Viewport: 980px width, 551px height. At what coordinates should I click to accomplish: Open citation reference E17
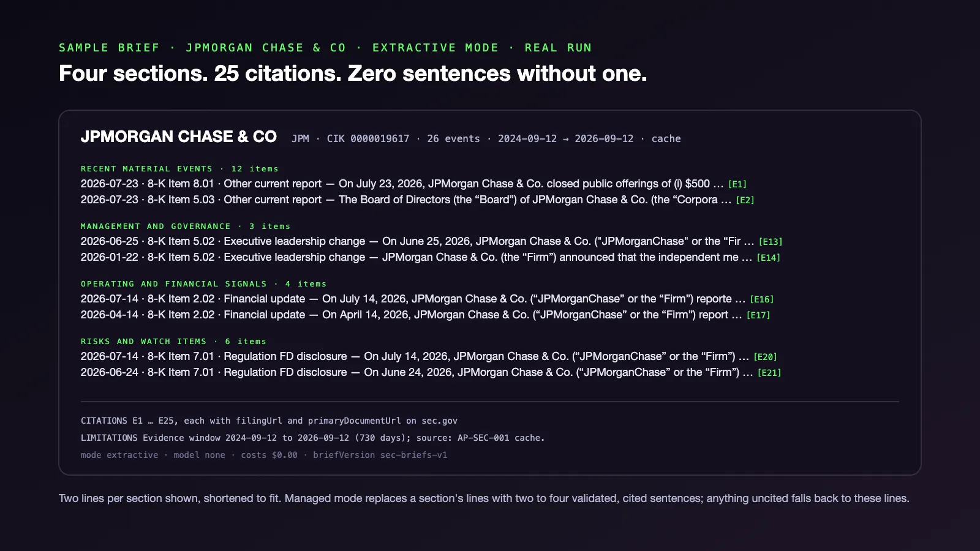pos(758,315)
